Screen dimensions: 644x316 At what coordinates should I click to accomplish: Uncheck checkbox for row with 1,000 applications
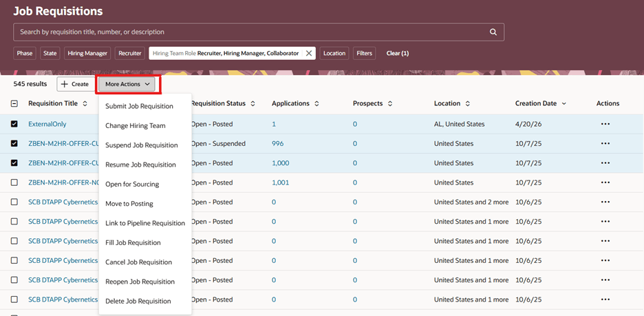[x=14, y=163]
